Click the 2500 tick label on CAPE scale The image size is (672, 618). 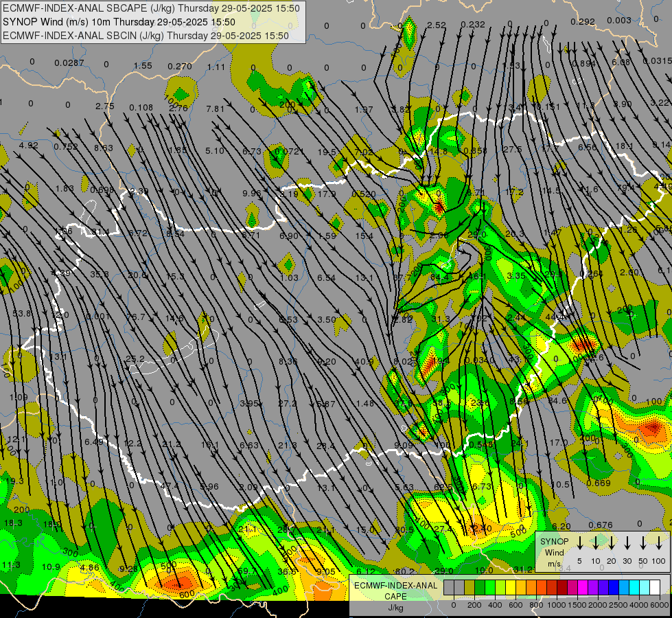pyautogui.click(x=618, y=605)
